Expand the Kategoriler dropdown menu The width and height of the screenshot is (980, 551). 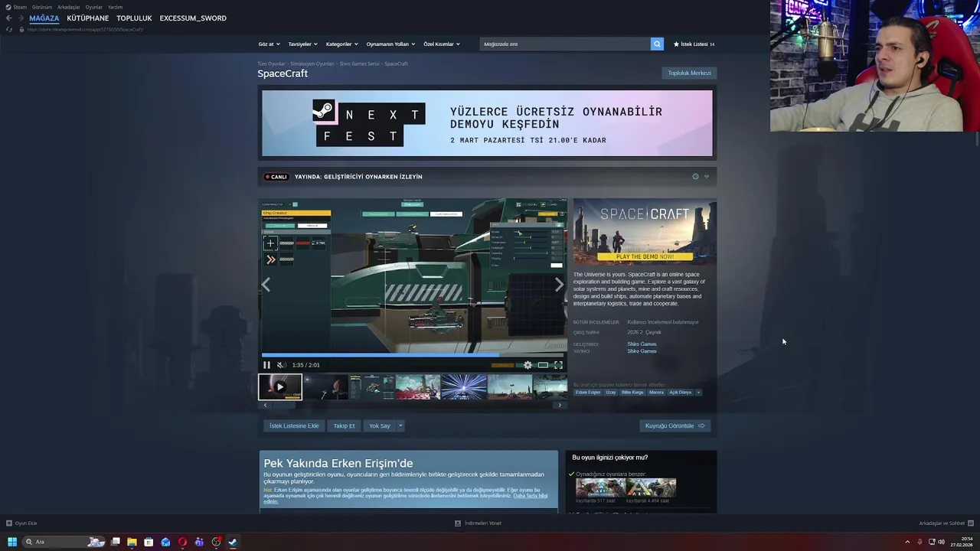click(341, 44)
